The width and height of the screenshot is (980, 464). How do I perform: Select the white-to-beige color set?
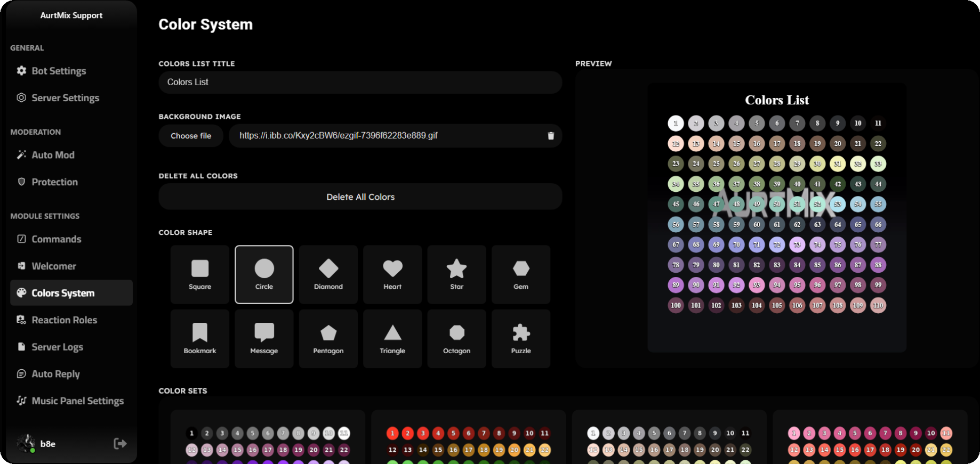[669, 437]
